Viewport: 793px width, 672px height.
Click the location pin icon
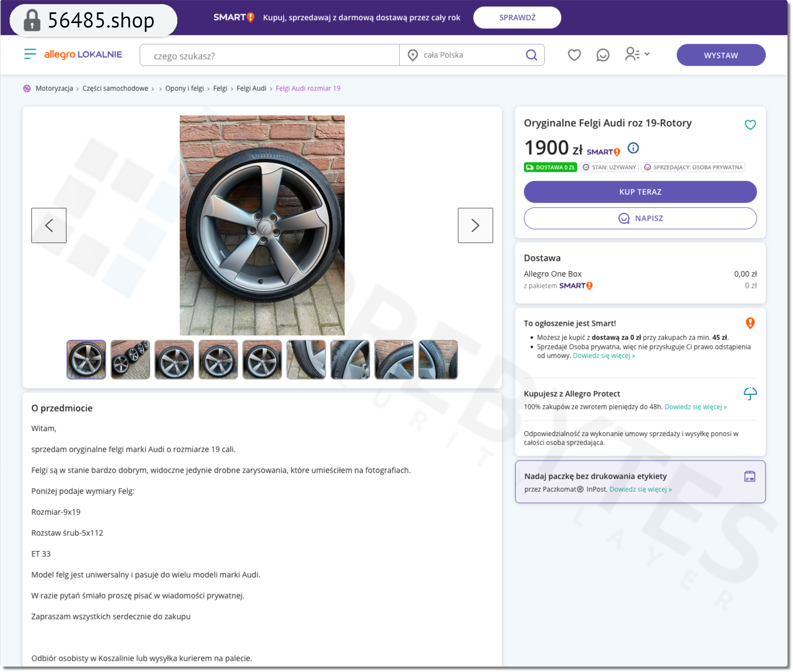[413, 55]
